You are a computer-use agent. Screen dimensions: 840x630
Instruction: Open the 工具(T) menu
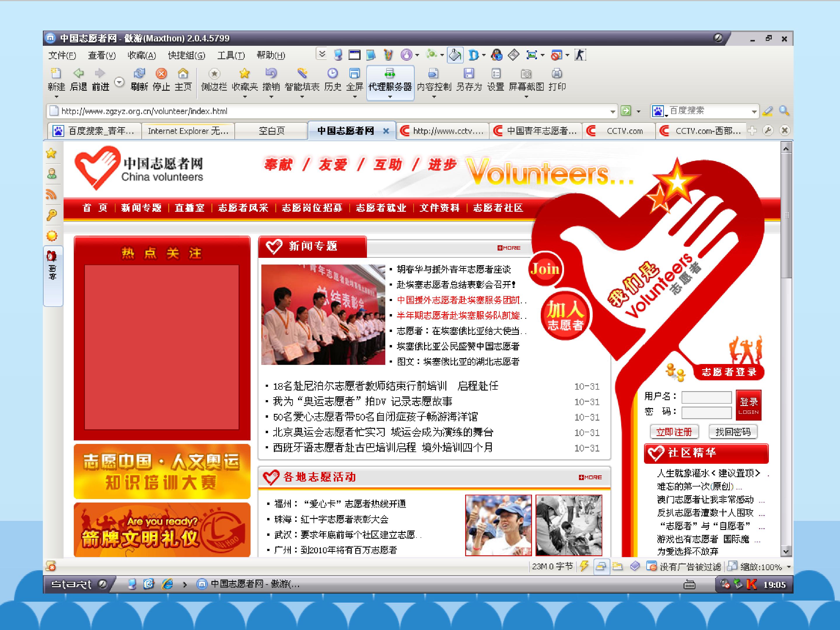point(231,55)
